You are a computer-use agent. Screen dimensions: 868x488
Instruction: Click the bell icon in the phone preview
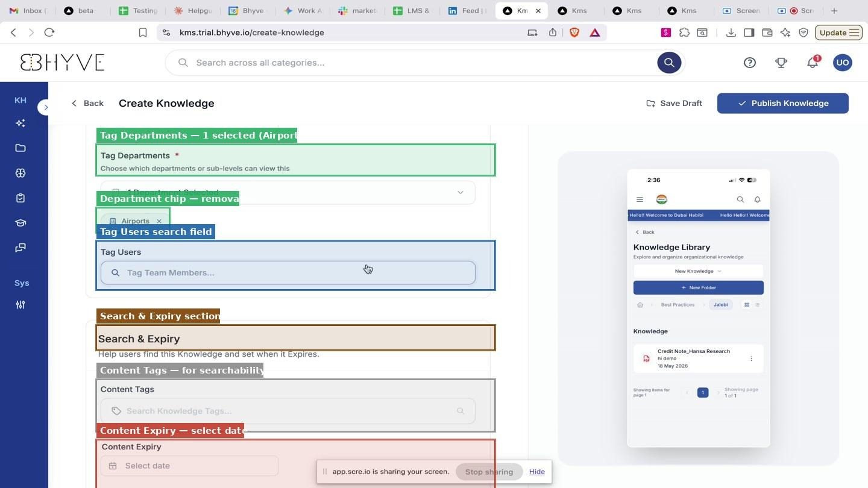(x=758, y=199)
